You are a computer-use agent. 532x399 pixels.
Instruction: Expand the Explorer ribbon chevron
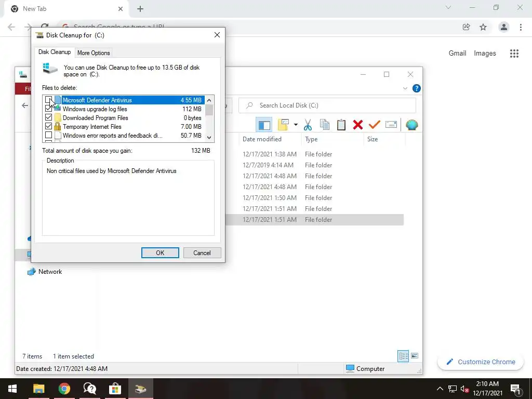405,88
